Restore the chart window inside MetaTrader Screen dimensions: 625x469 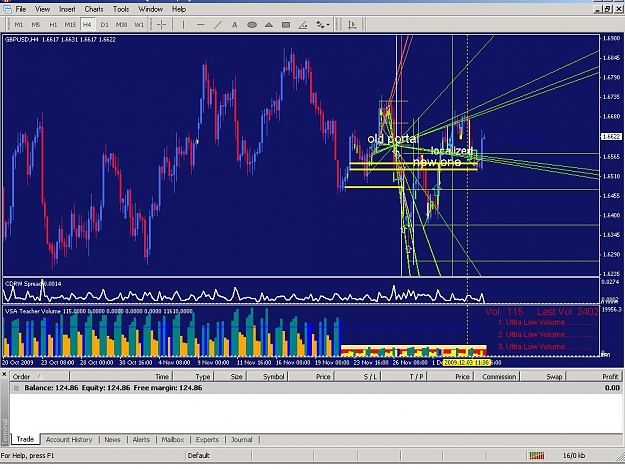[607, 9]
